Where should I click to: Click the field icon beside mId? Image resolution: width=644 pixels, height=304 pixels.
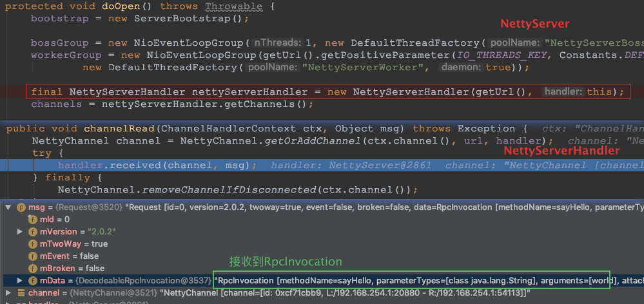tap(32, 220)
